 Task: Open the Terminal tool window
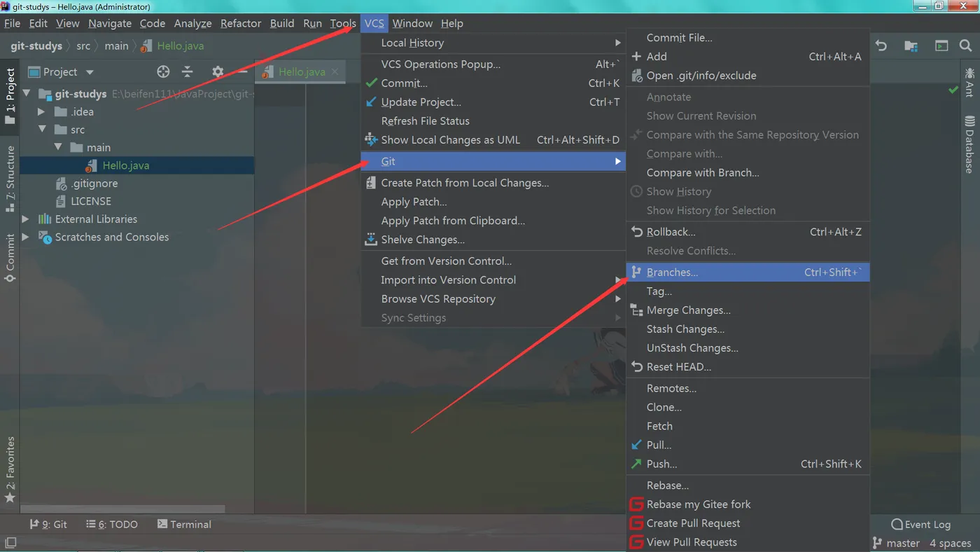point(184,524)
